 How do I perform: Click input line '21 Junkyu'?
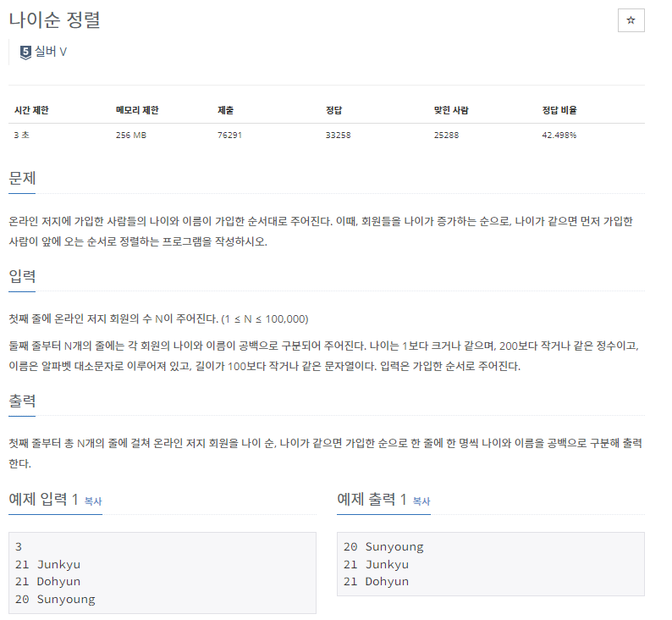(x=47, y=564)
